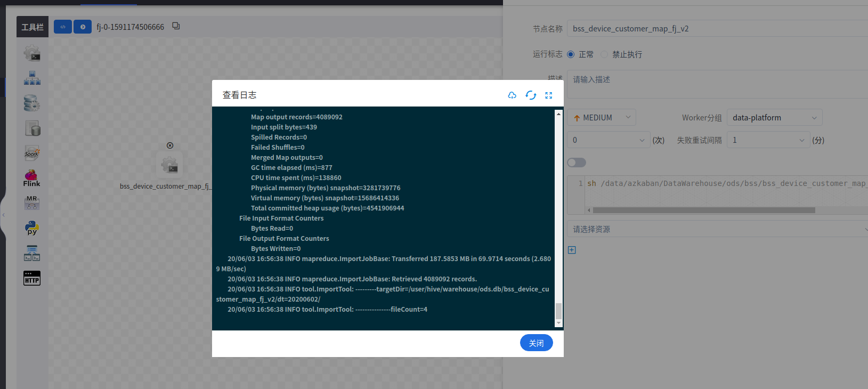The width and height of the screenshot is (868, 389).
Task: Open the Worker分组 data-platform dropdown
Action: click(x=775, y=118)
